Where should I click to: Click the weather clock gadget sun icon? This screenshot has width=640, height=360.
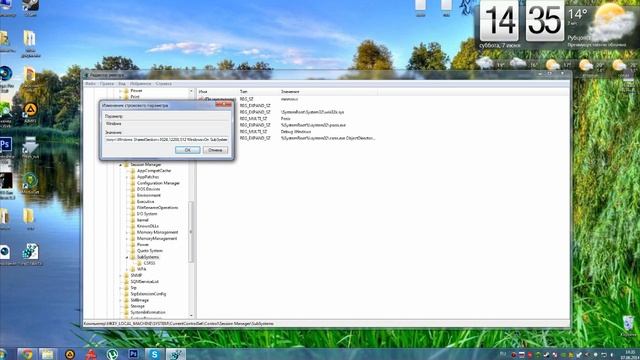[611, 19]
